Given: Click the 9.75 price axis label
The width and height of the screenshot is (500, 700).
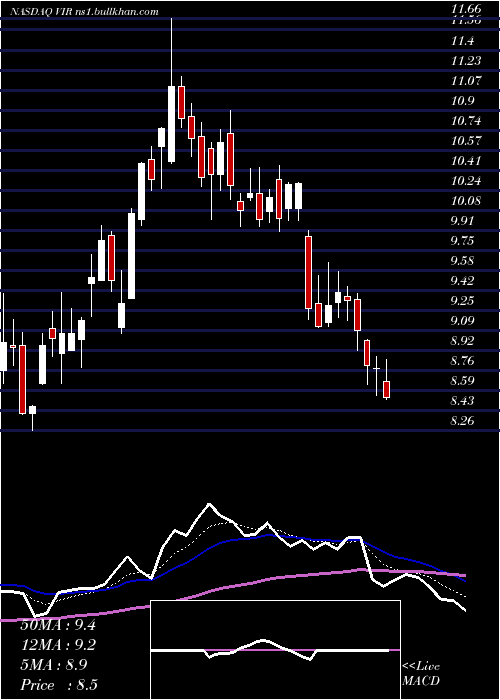Looking at the screenshot, I should [462, 241].
